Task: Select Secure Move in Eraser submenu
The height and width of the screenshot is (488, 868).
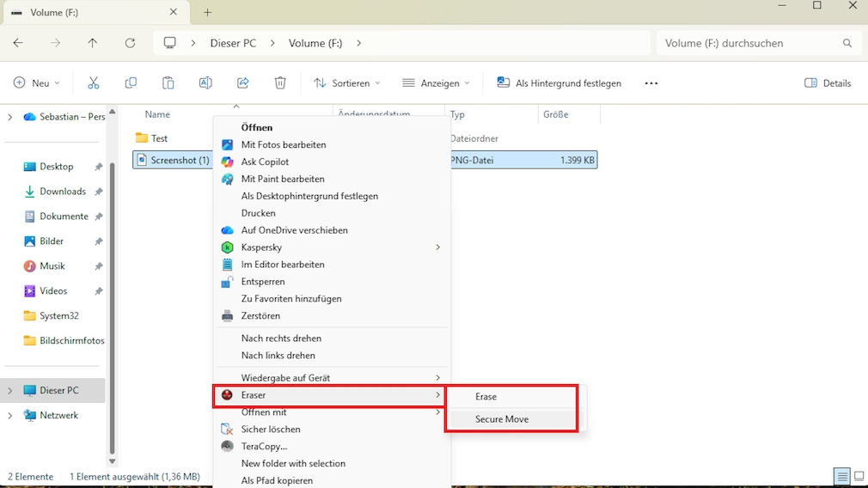Action: 502,419
